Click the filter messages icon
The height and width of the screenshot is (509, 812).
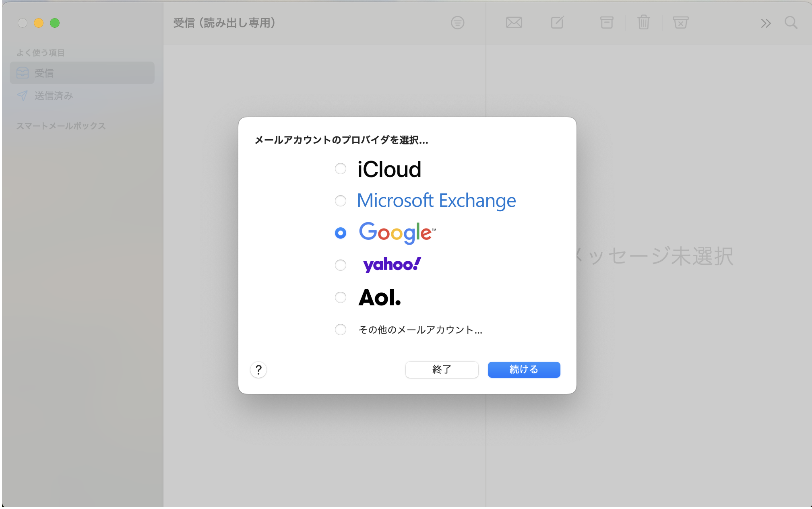point(457,23)
